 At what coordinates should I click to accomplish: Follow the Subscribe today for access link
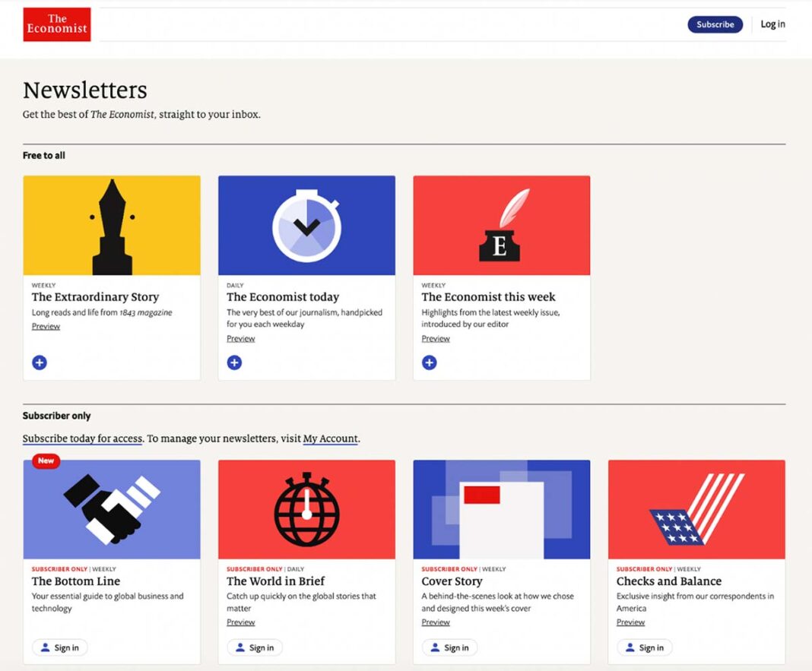82,438
